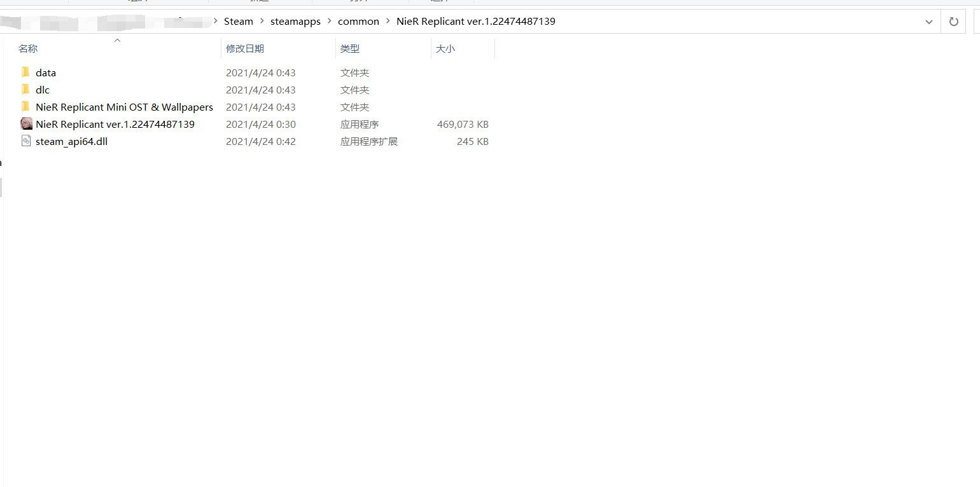Click the 469,073 KB size value
This screenshot has height=487, width=980.
pos(463,124)
